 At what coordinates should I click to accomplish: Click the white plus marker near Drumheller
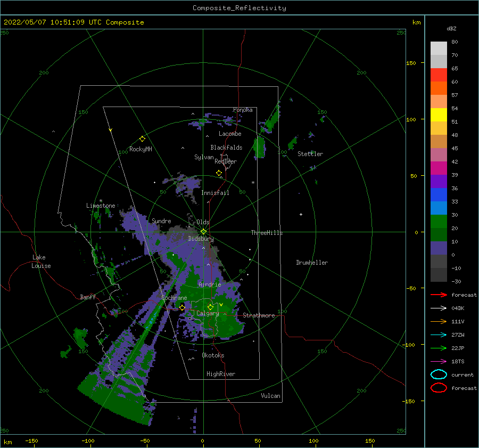click(x=301, y=214)
